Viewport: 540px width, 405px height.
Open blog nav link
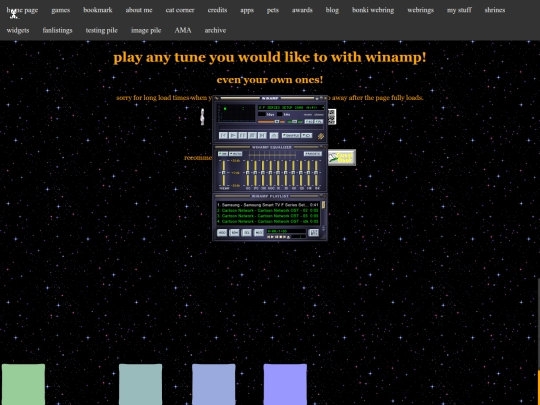(332, 10)
